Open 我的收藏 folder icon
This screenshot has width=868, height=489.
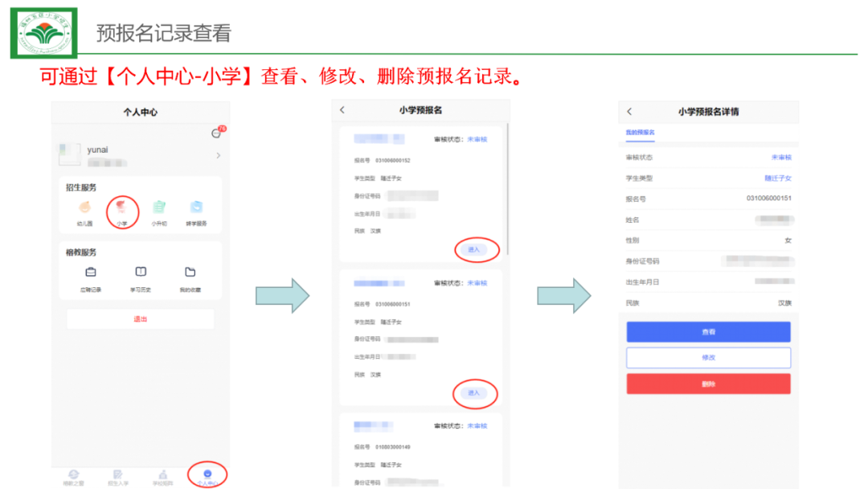click(190, 273)
